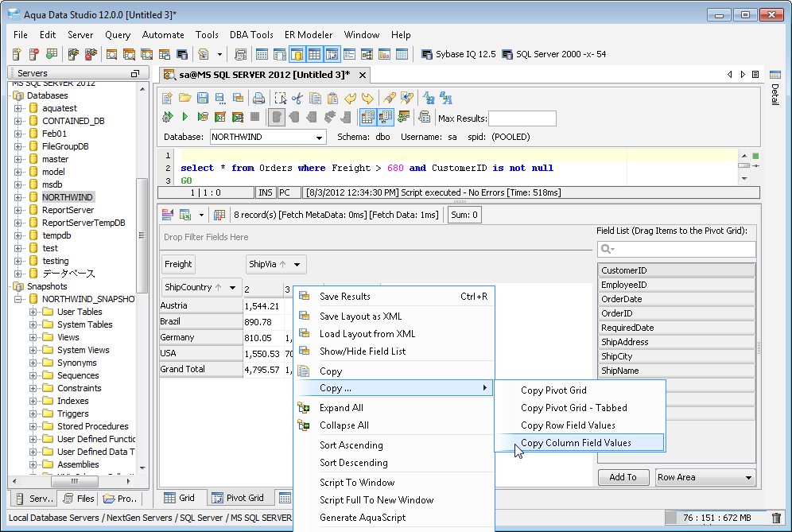Switch to the Pivot Grid tab
792x532 pixels.
[237, 498]
